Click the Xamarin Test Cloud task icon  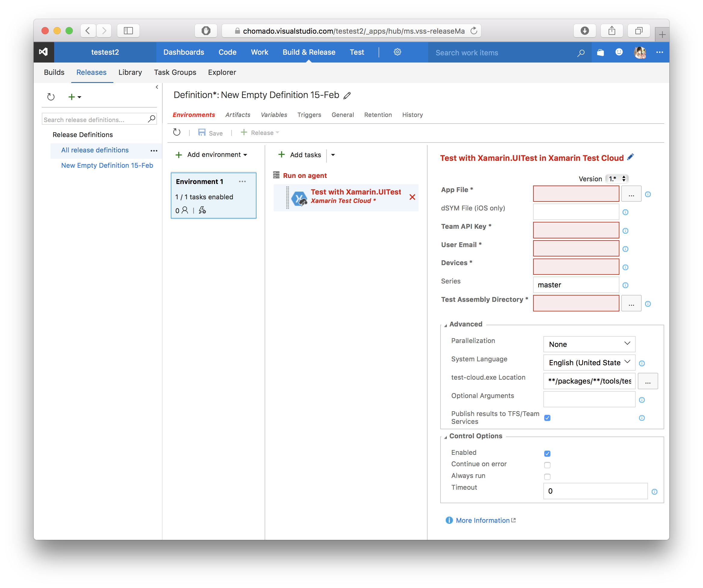coord(299,198)
